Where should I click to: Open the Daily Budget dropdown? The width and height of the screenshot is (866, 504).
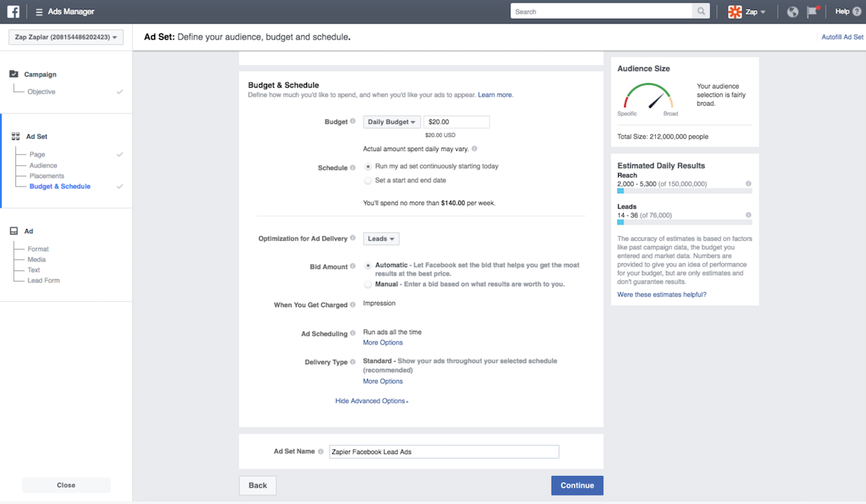[x=392, y=122]
